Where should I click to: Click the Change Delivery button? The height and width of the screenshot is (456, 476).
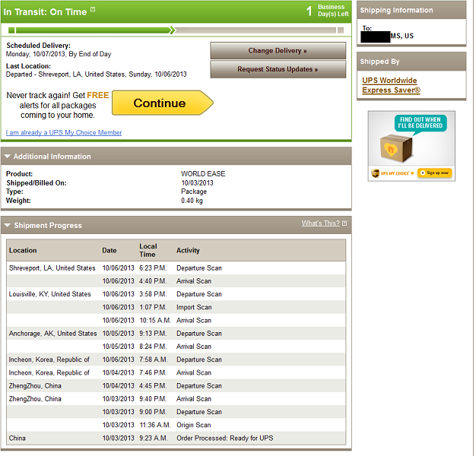pos(278,51)
